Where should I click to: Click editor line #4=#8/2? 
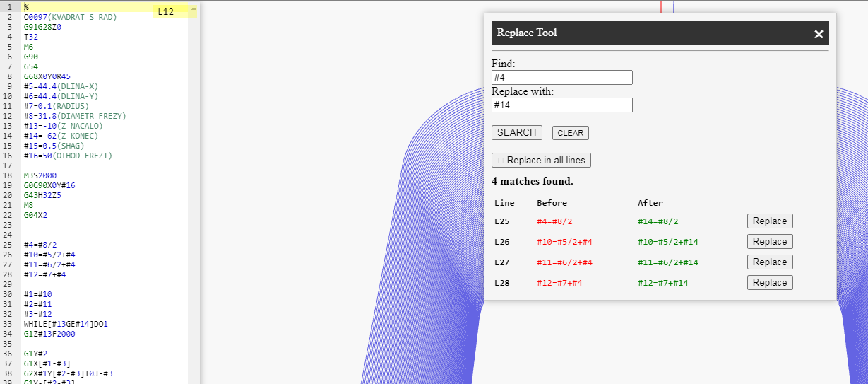pos(40,245)
